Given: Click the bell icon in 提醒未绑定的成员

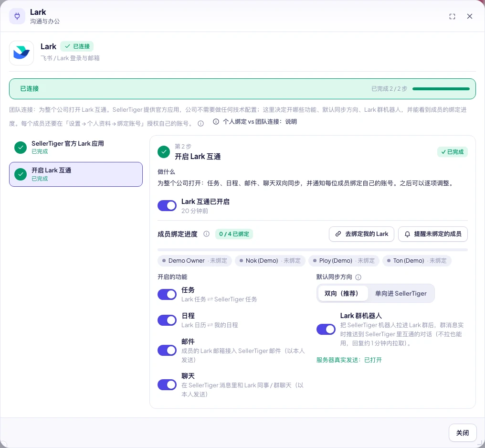Looking at the screenshot, I should [407, 234].
